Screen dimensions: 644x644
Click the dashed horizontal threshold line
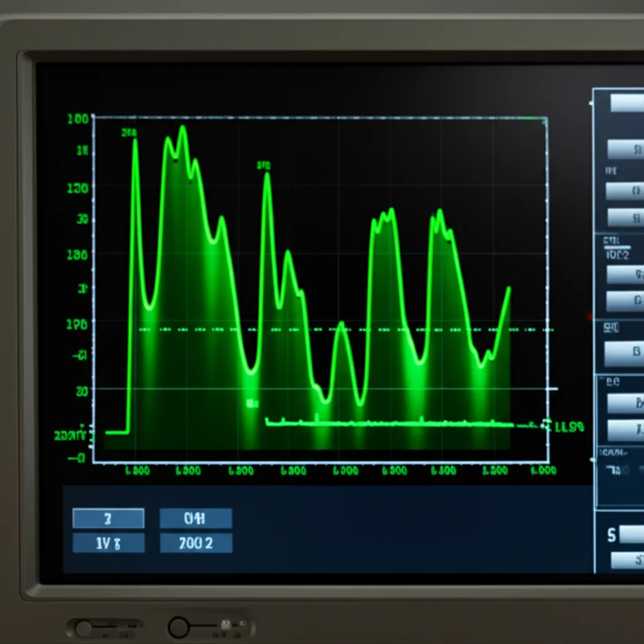tap(346, 330)
